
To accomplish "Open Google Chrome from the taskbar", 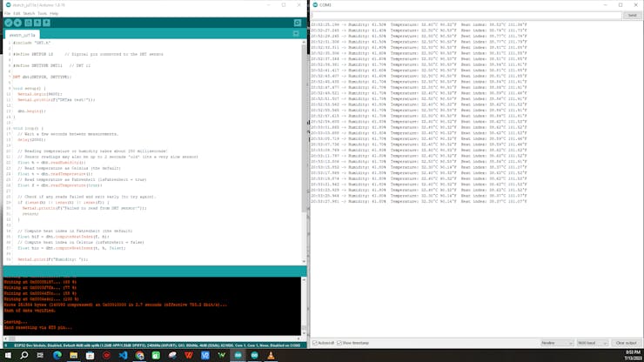I will tap(139, 355).
